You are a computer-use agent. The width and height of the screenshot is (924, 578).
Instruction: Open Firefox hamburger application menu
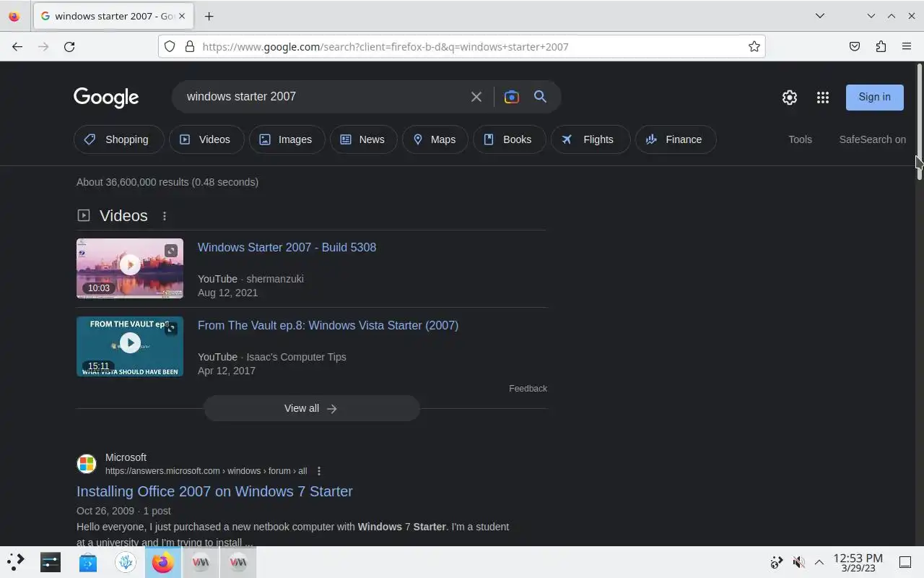(x=907, y=46)
